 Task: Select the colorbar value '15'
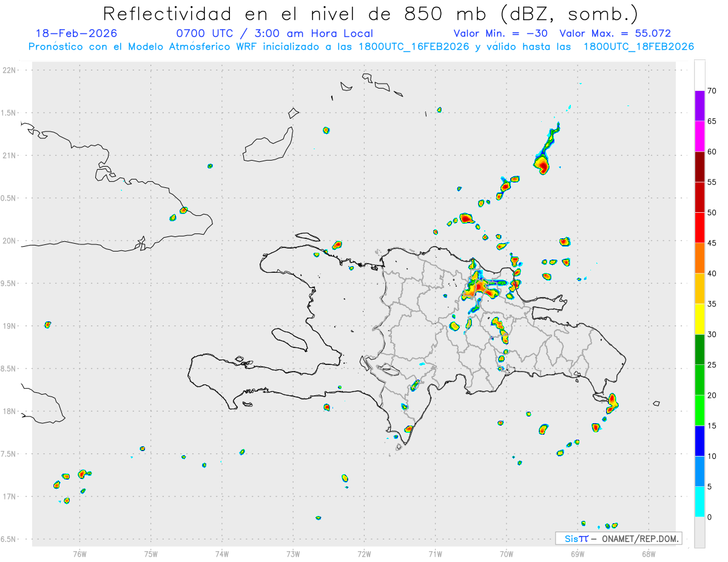tap(712, 426)
